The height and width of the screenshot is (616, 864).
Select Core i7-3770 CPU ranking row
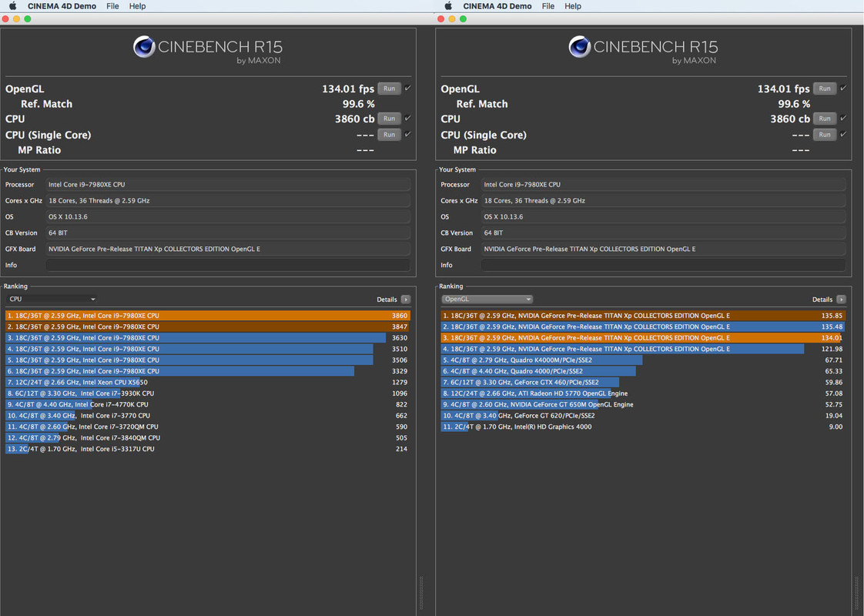(x=208, y=416)
